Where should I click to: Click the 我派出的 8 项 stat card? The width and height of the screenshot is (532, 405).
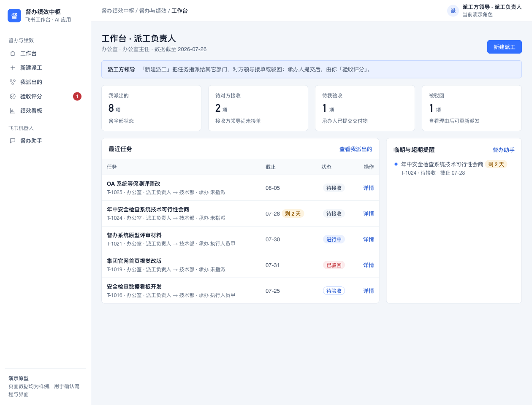[151, 108]
